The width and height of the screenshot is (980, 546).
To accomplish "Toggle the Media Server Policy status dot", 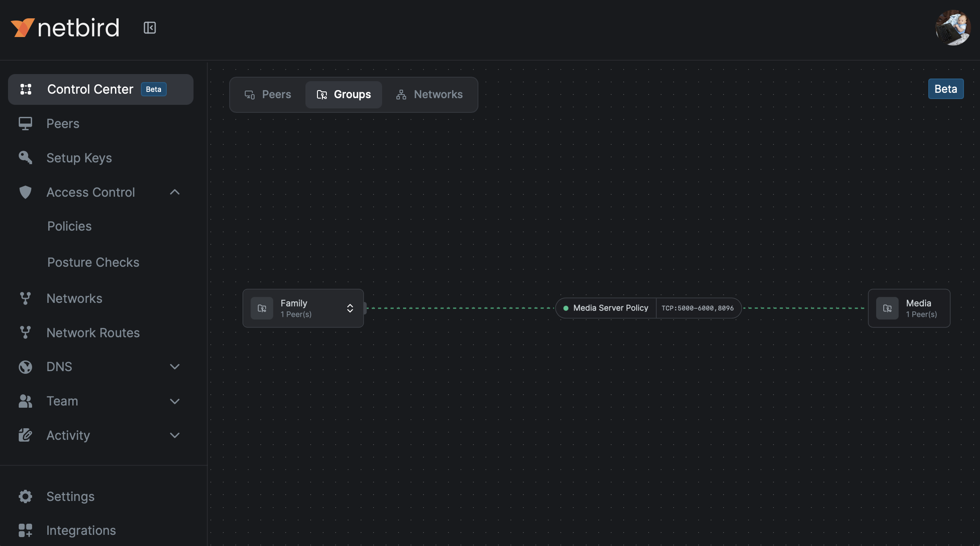I will pyautogui.click(x=565, y=308).
